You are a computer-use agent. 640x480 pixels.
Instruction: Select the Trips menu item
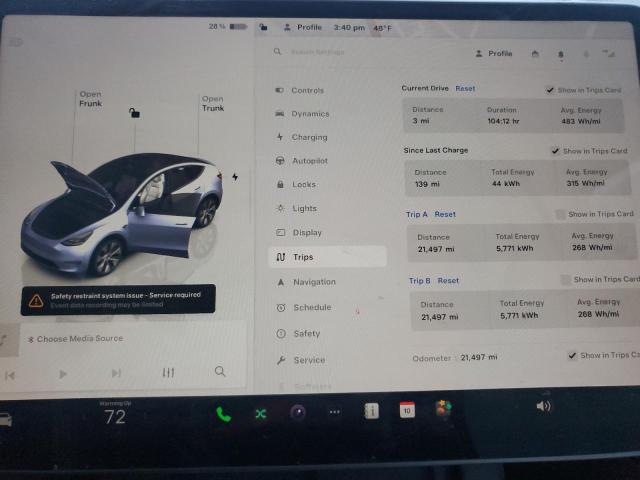(327, 257)
